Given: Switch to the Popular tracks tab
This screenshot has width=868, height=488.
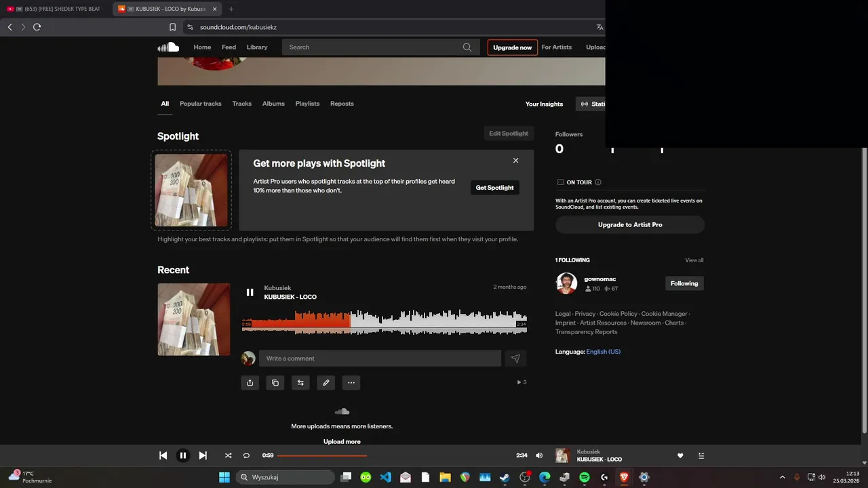Looking at the screenshot, I should point(201,104).
